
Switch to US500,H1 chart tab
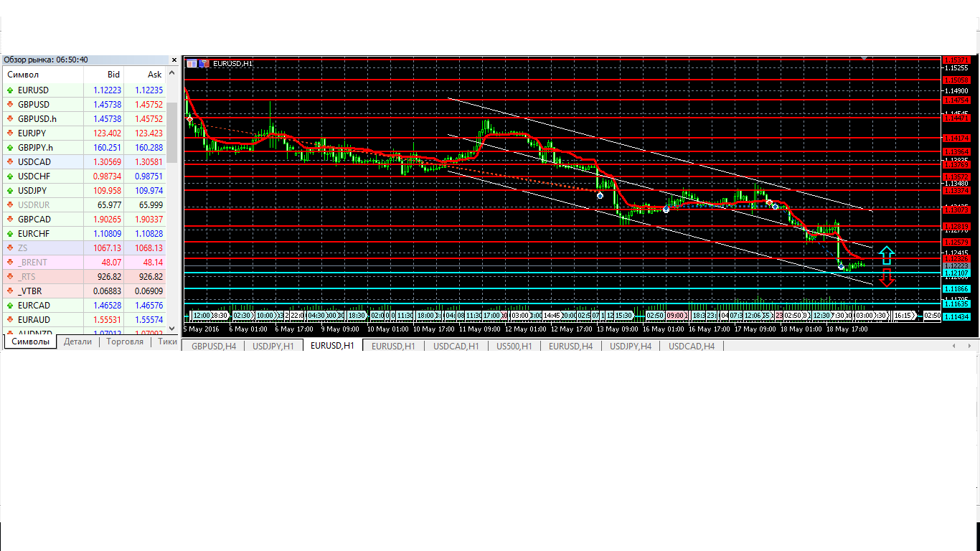coord(513,346)
